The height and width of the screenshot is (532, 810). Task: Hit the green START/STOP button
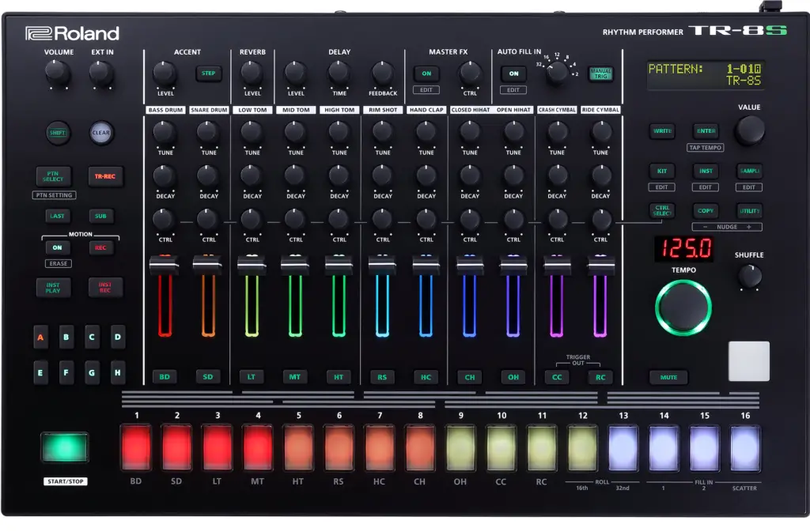pyautogui.click(x=65, y=447)
